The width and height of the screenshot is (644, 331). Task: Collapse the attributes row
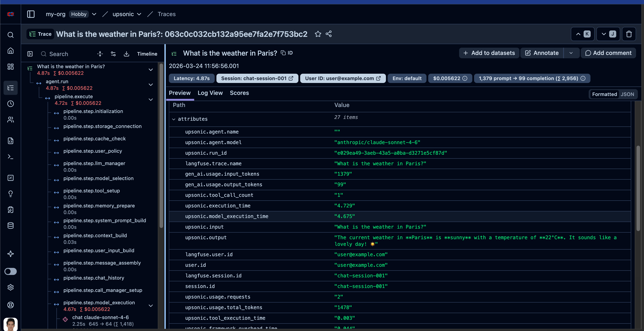(x=173, y=119)
